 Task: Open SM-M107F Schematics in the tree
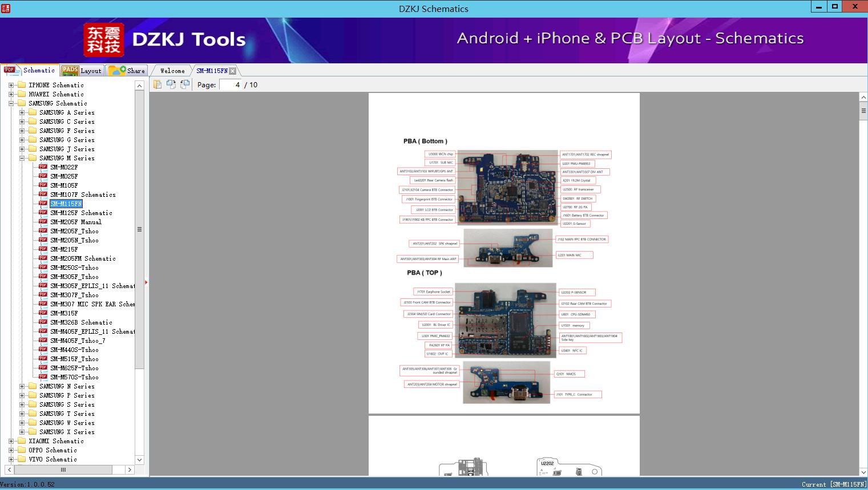click(83, 195)
